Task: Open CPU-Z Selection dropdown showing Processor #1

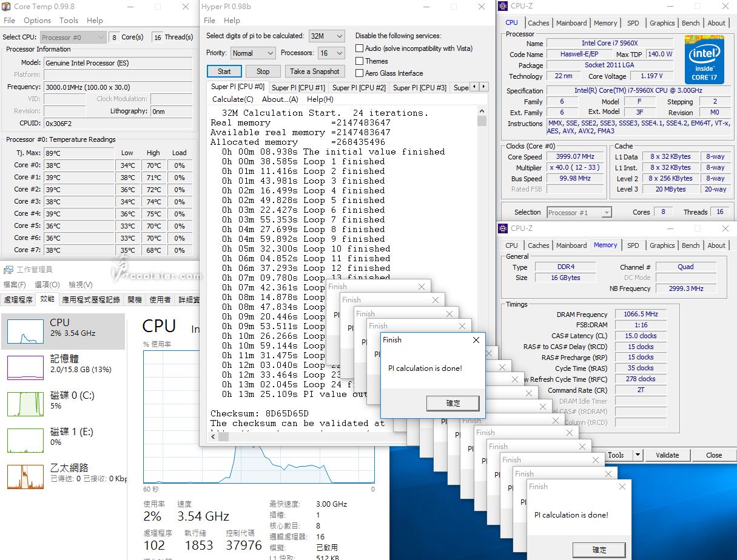Action: (x=579, y=212)
